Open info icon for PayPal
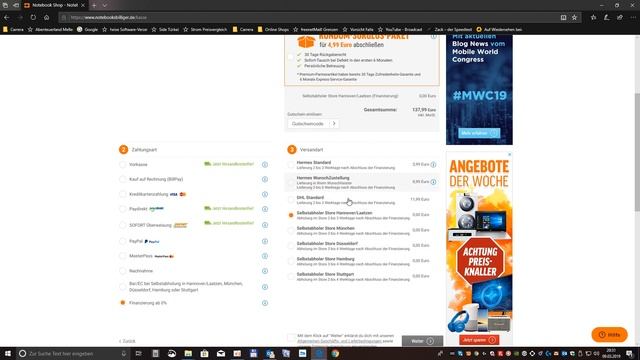Image resolution: width=640 pixels, height=360 pixels. pyautogui.click(x=265, y=241)
